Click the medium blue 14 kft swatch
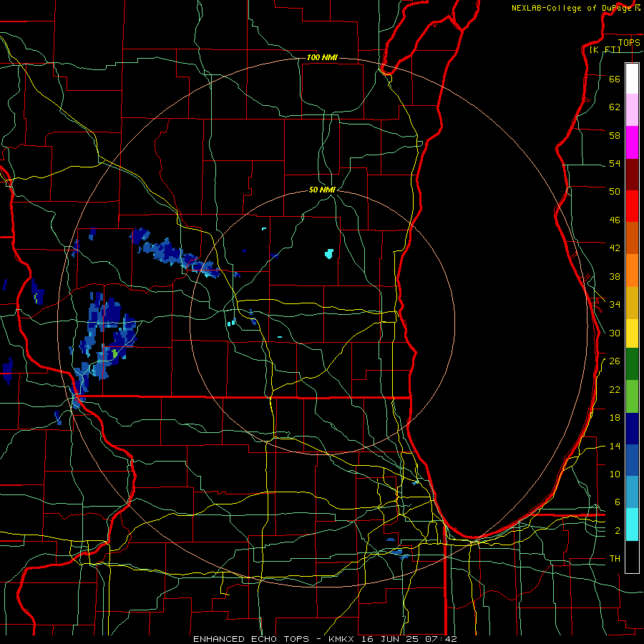 pos(632,460)
